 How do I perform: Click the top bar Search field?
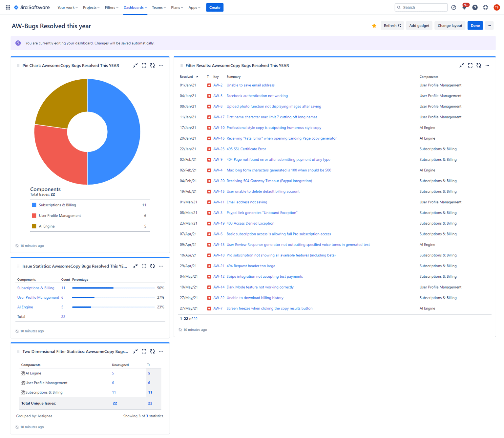[421, 7]
